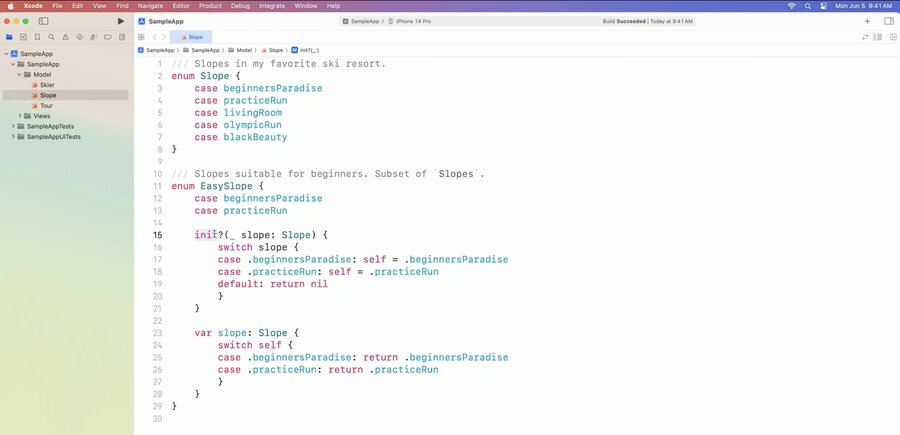Click 'livingRoom' case on line 5
900x435 pixels.
click(x=253, y=113)
